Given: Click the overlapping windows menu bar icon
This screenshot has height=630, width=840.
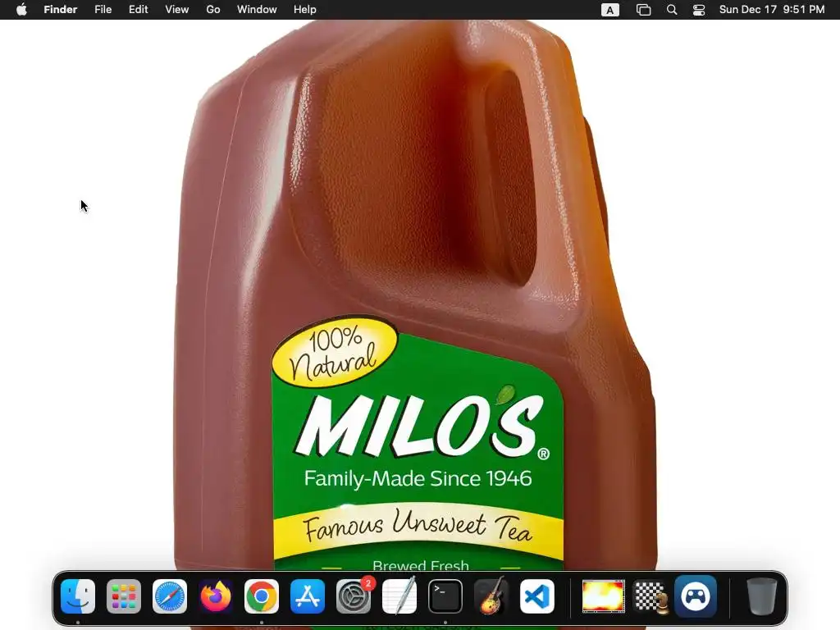Looking at the screenshot, I should pyautogui.click(x=643, y=10).
